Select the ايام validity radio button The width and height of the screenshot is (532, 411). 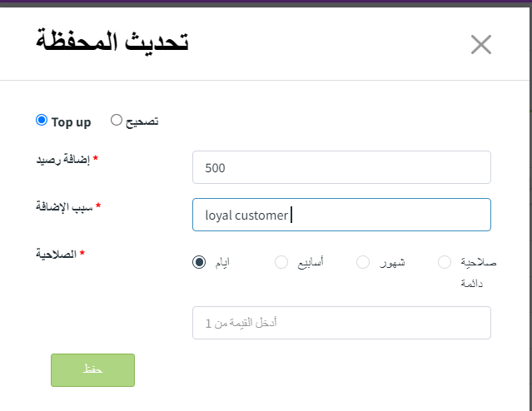coord(199,262)
